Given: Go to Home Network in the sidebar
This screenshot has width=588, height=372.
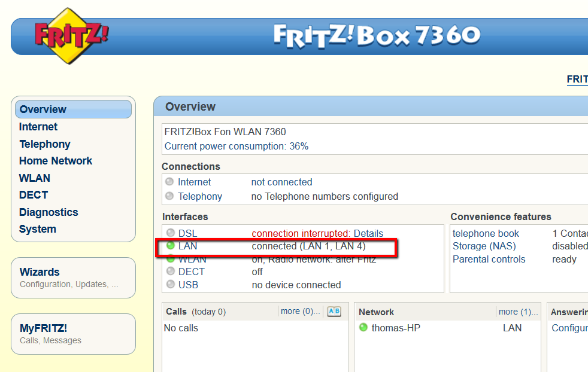Looking at the screenshot, I should 56,161.
